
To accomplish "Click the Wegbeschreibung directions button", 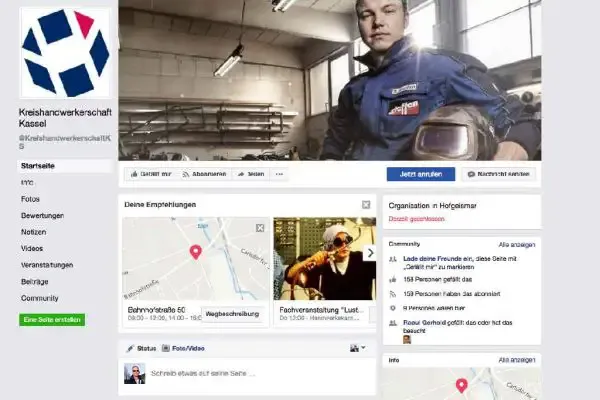I will point(232,314).
